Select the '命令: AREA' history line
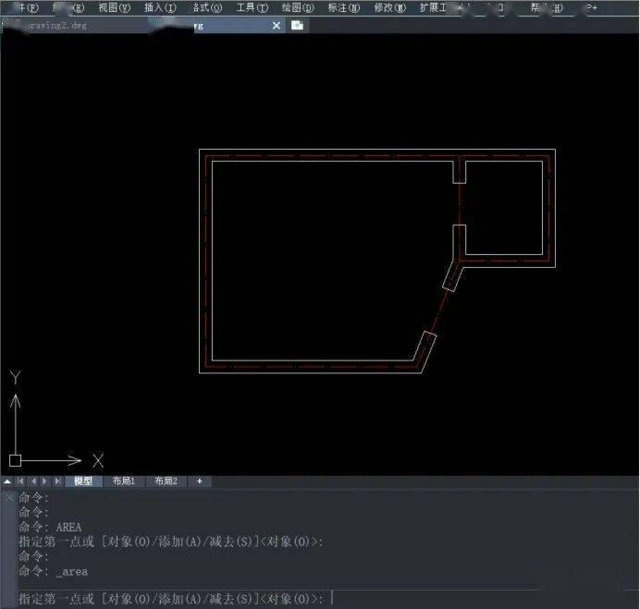 50,527
